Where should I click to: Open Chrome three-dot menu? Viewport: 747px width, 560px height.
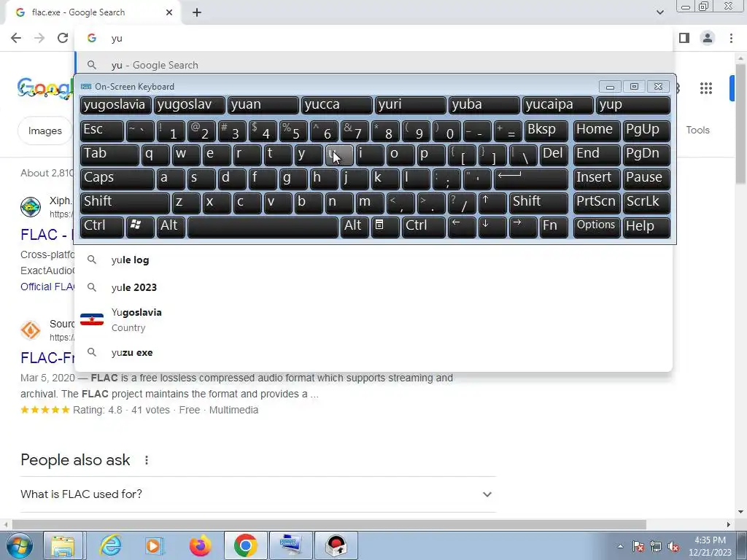click(731, 38)
